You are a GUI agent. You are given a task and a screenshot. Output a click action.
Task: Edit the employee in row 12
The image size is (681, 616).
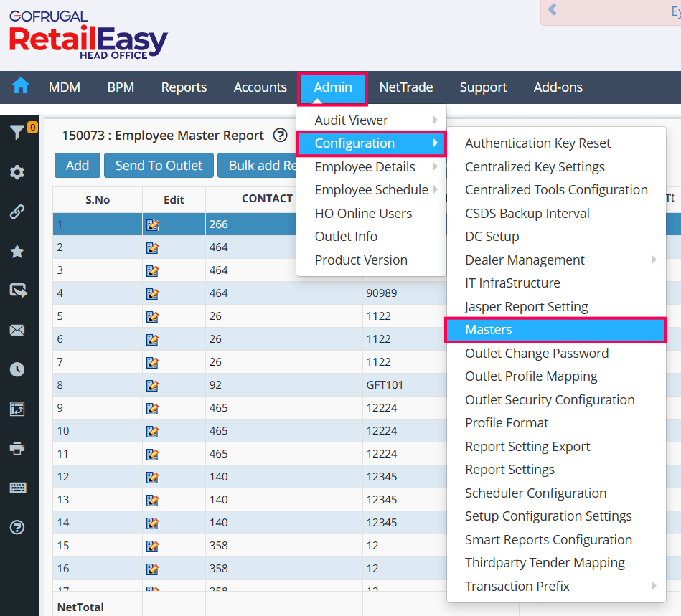click(152, 478)
